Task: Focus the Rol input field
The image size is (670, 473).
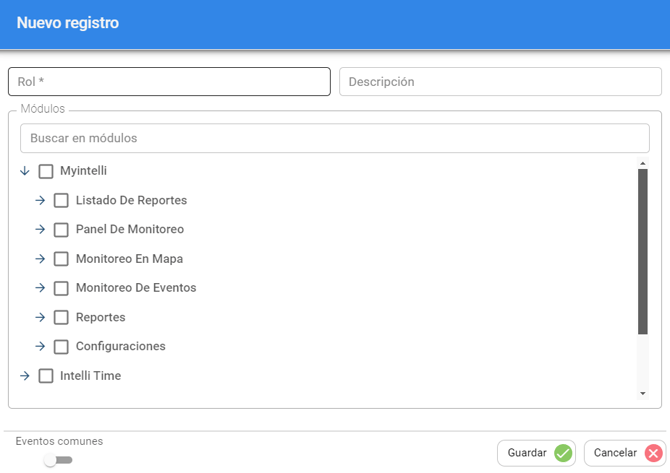Action: [169, 82]
